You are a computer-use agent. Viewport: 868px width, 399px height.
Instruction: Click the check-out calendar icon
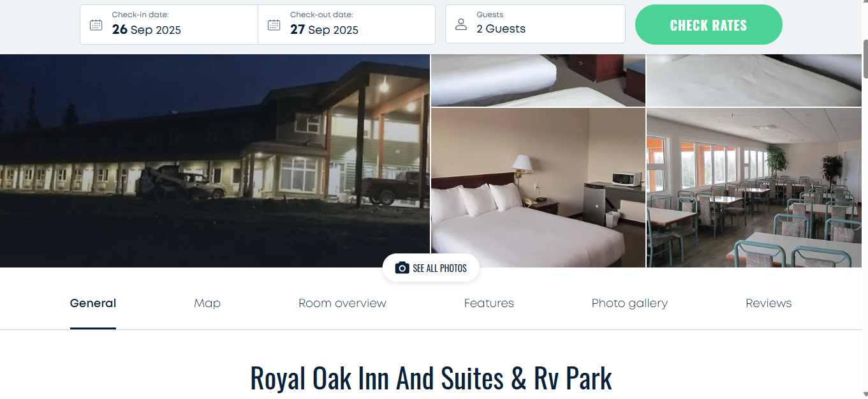click(274, 25)
